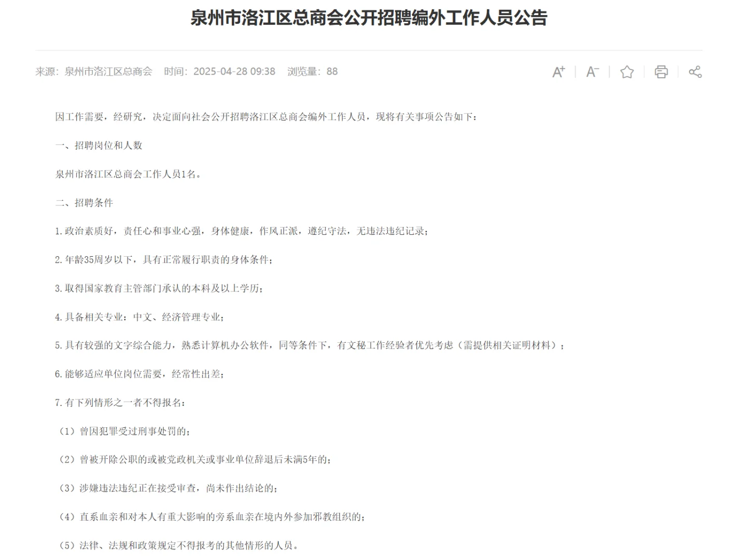The width and height of the screenshot is (743, 560).
Task: Click the 本科及以上学历 requirement line
Action: (x=159, y=289)
